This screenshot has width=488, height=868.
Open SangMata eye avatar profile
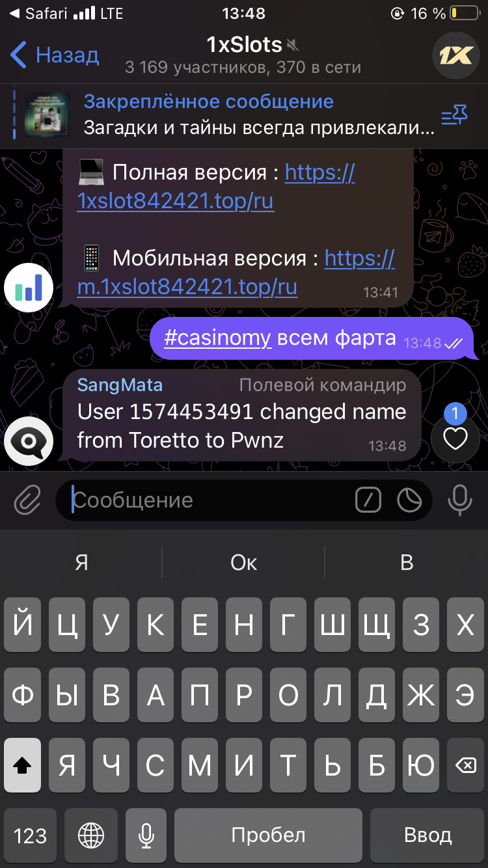tap(28, 441)
